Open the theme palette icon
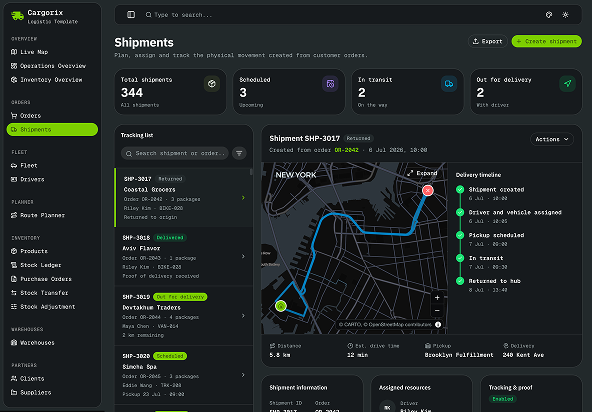The image size is (592, 412). 549,15
